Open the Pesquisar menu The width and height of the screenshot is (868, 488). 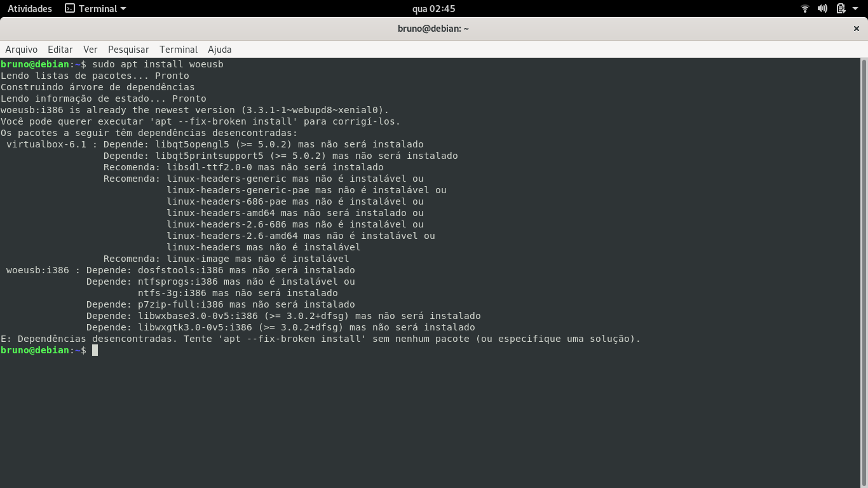click(x=128, y=50)
